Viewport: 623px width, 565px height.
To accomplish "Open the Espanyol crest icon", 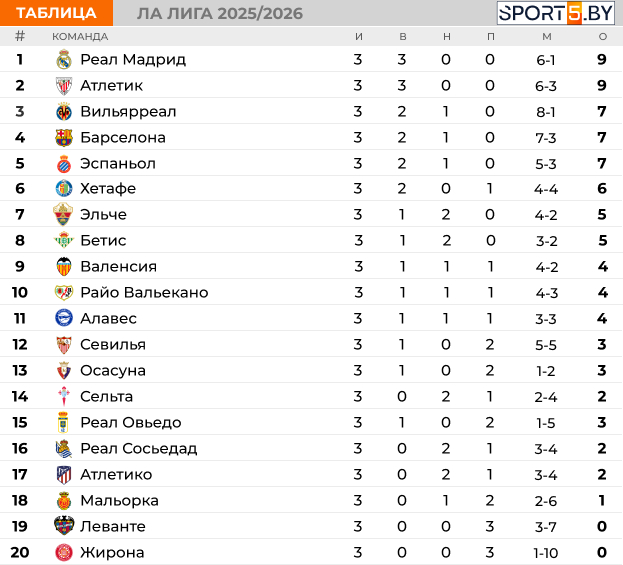I will [x=64, y=164].
